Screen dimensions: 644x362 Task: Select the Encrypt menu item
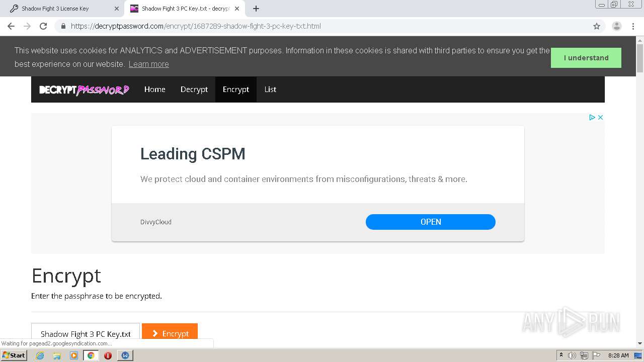pos(236,89)
